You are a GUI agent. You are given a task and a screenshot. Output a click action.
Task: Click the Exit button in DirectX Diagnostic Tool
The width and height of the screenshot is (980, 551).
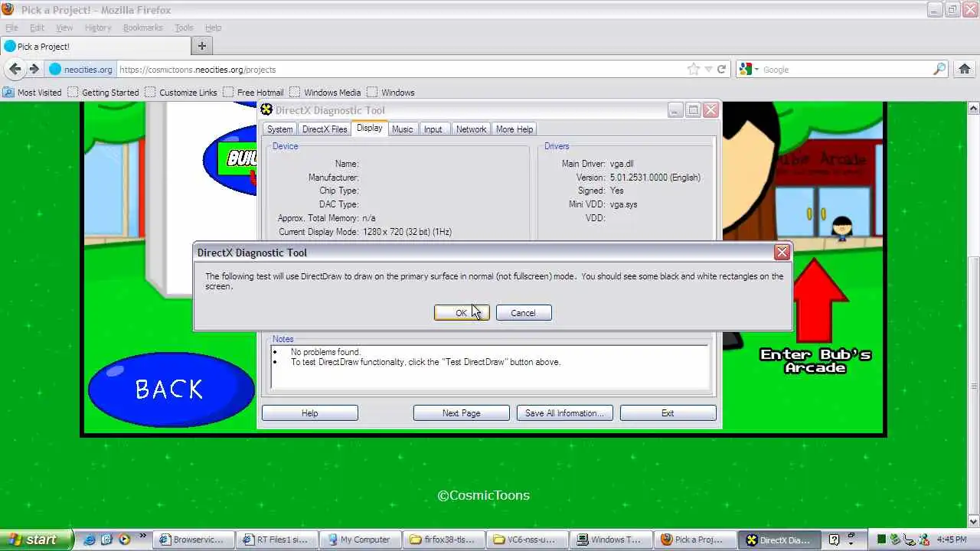668,413
